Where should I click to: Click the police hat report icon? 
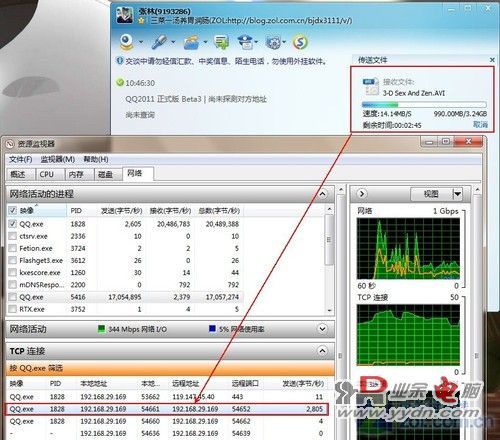[x=245, y=42]
